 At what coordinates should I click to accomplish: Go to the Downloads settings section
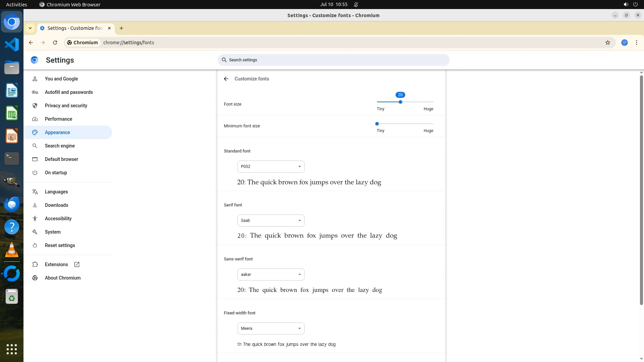(x=56, y=205)
